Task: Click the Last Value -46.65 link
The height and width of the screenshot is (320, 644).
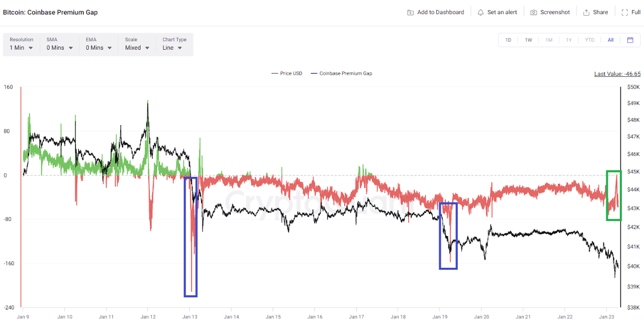Action: (617, 74)
